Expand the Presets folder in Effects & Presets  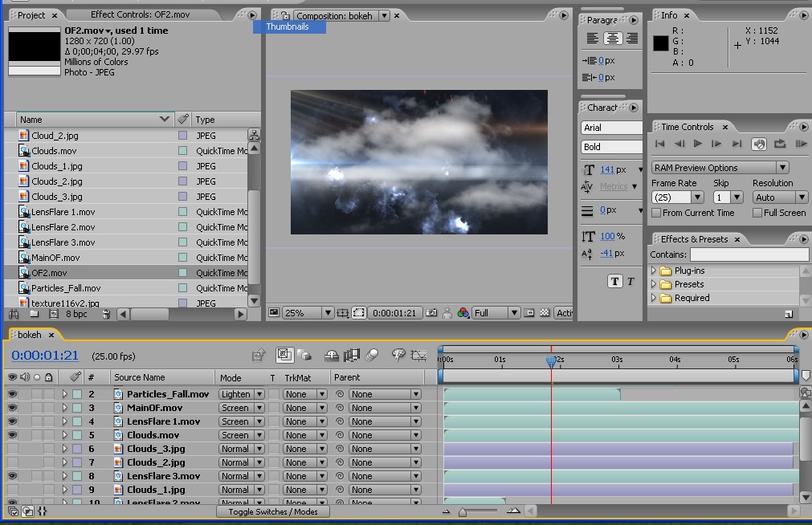654,284
